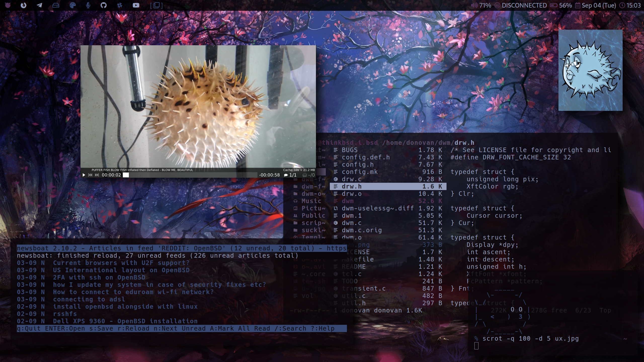The height and width of the screenshot is (362, 644).
Task: Cycle mpv audio track 1/1 indicator
Action: (290, 175)
